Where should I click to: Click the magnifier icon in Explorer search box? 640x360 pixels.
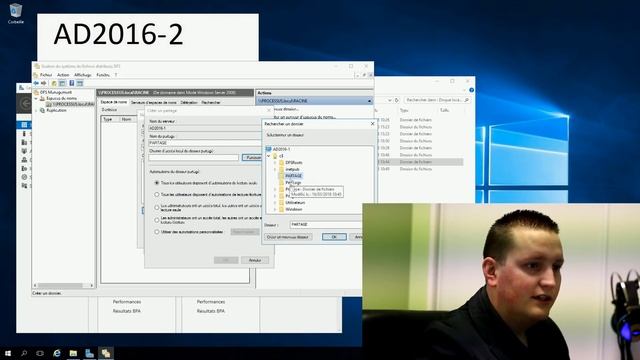click(x=467, y=100)
